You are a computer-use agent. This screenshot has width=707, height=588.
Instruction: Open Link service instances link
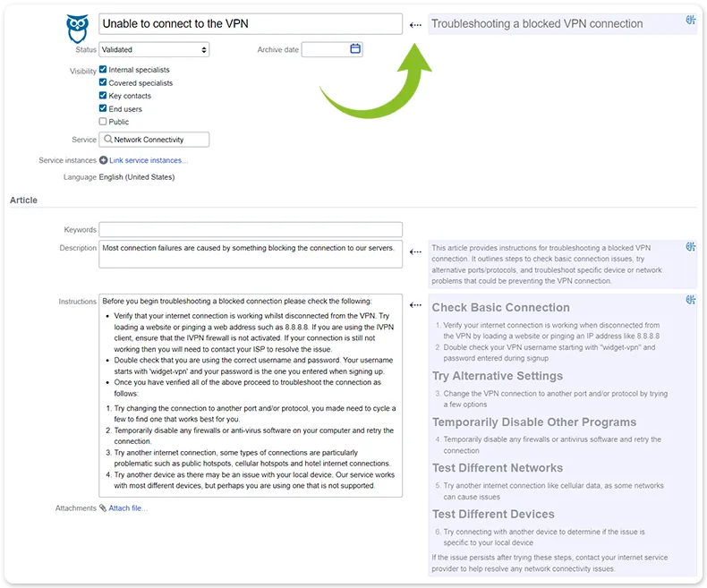tap(149, 160)
